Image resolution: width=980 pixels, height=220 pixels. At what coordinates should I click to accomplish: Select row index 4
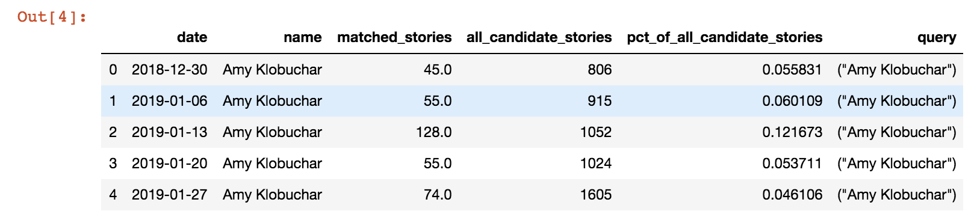point(113,195)
